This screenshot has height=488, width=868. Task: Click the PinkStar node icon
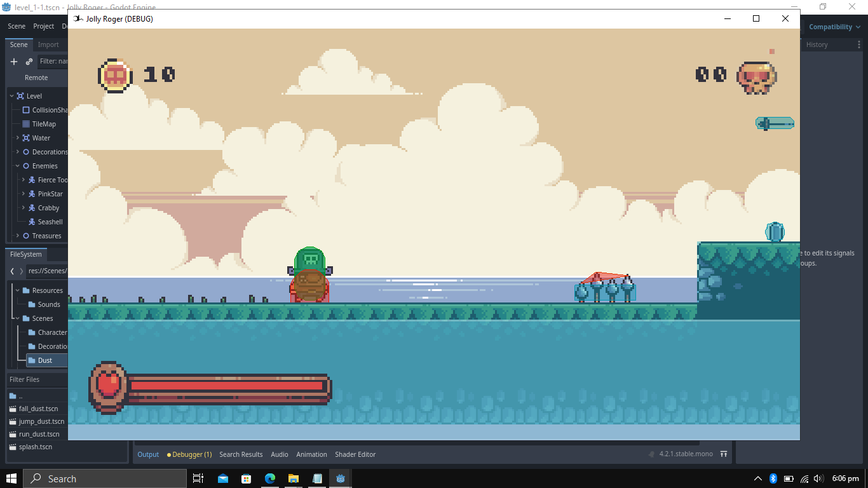click(32, 194)
